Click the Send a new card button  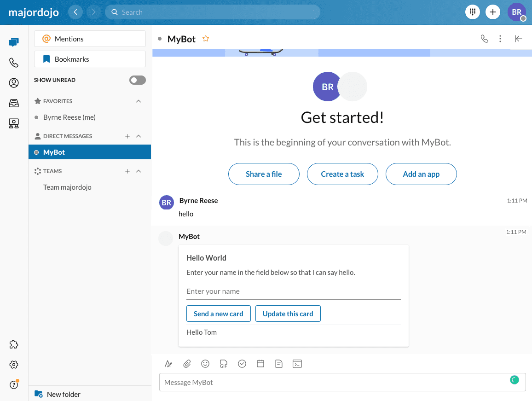218,314
